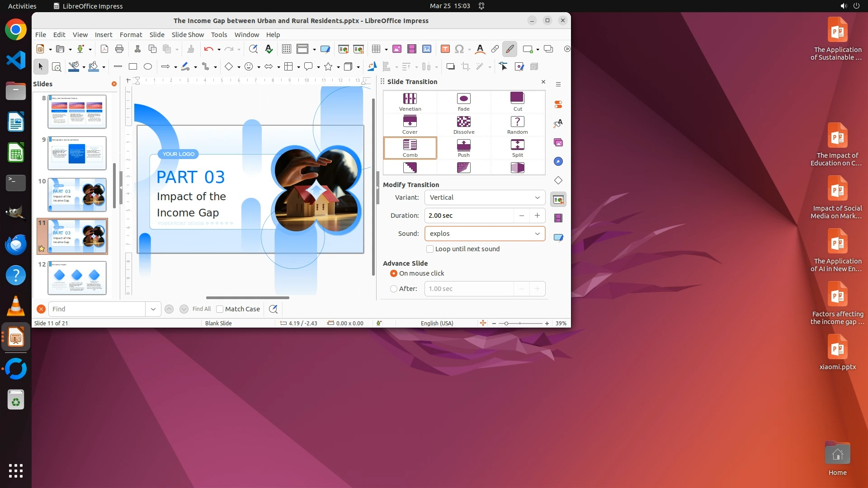Click the Print toolbar icon

click(x=119, y=49)
